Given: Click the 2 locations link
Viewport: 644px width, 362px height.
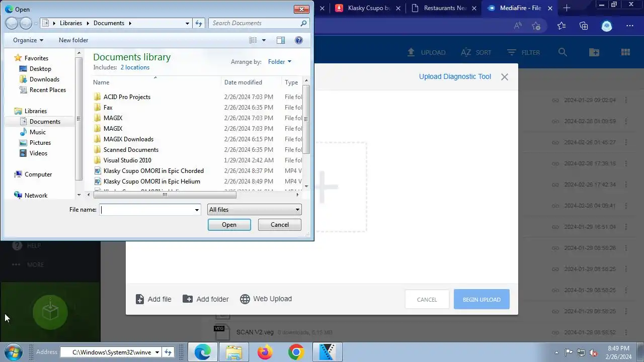Looking at the screenshot, I should coord(135,67).
